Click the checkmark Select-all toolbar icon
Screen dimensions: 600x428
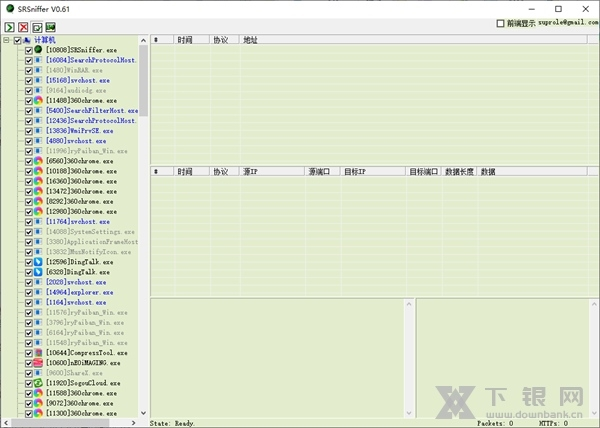(x=36, y=26)
